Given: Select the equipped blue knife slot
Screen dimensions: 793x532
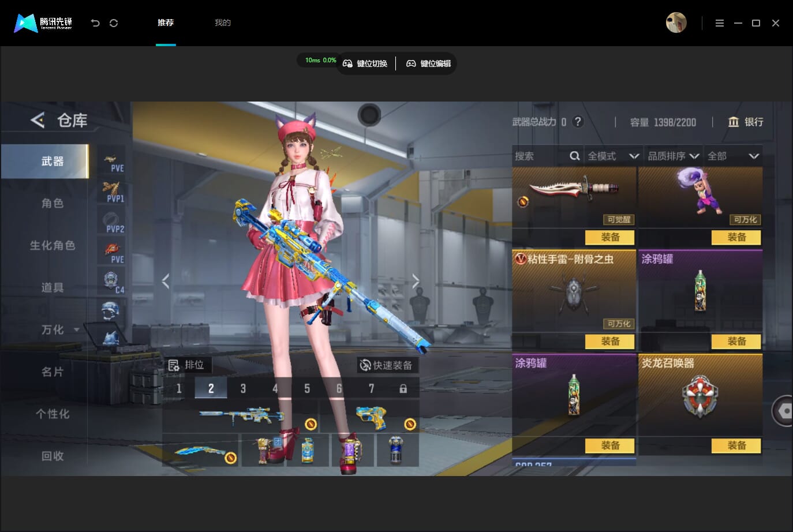Looking at the screenshot, I should (x=200, y=450).
